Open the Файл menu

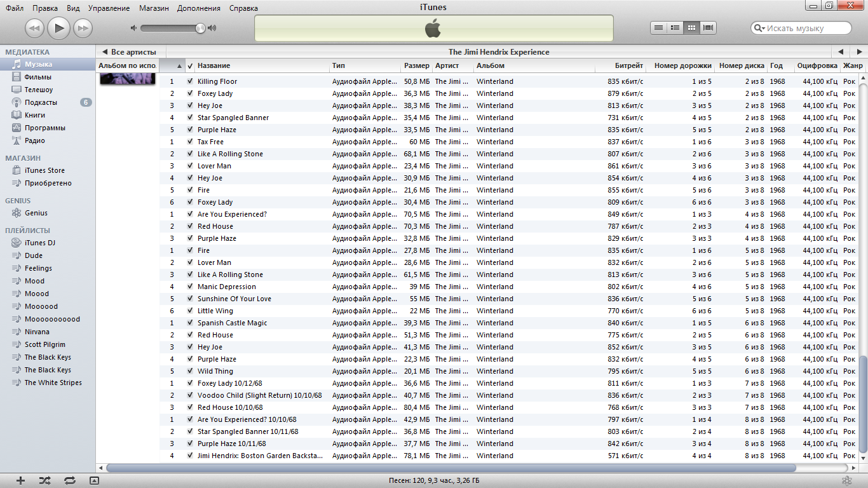coord(15,8)
